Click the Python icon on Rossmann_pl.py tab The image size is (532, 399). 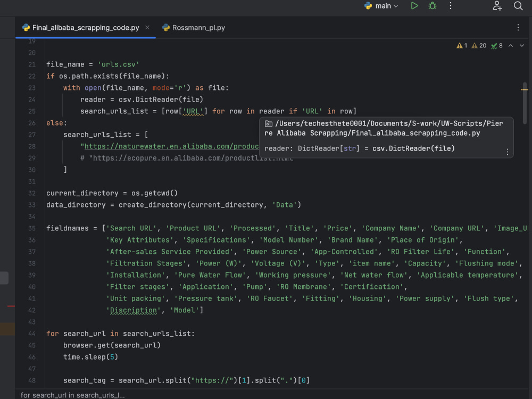[x=165, y=27]
